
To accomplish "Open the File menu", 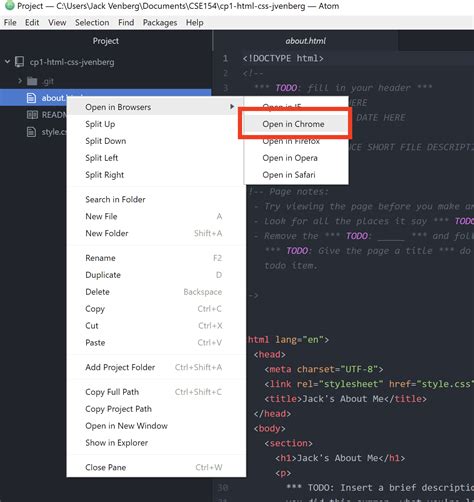I will (10, 22).
